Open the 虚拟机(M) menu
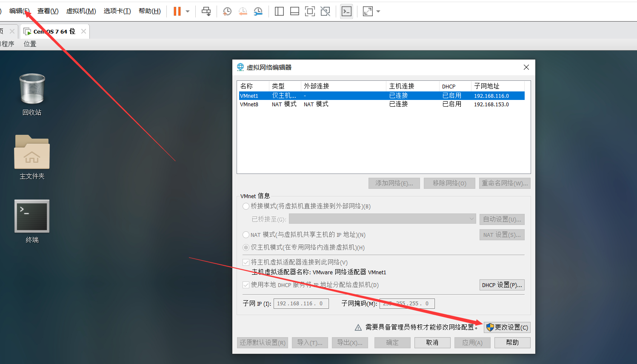637x364 pixels. click(x=81, y=11)
